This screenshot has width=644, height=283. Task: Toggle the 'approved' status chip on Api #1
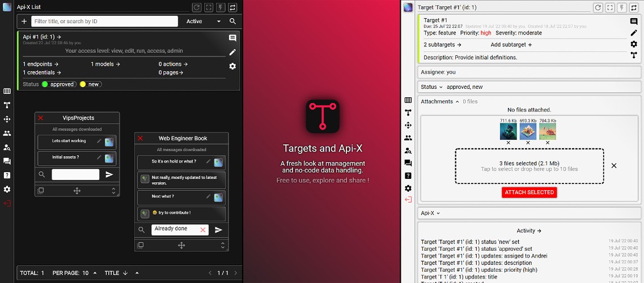(57, 84)
